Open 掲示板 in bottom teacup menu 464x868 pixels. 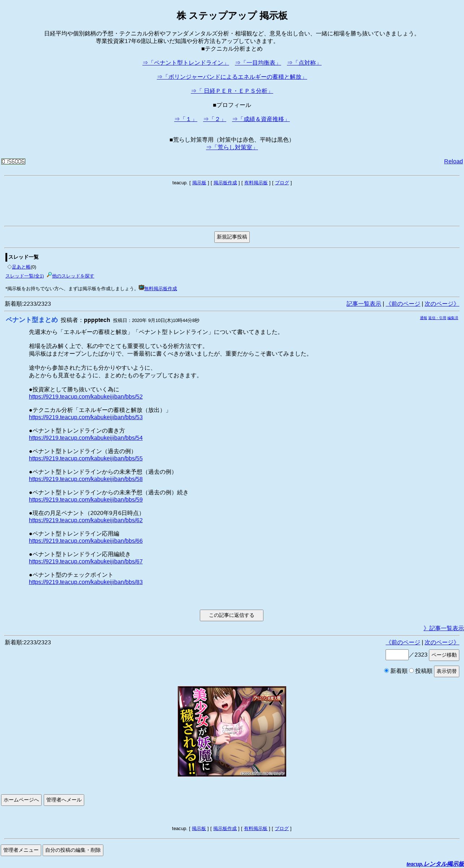coord(199,829)
